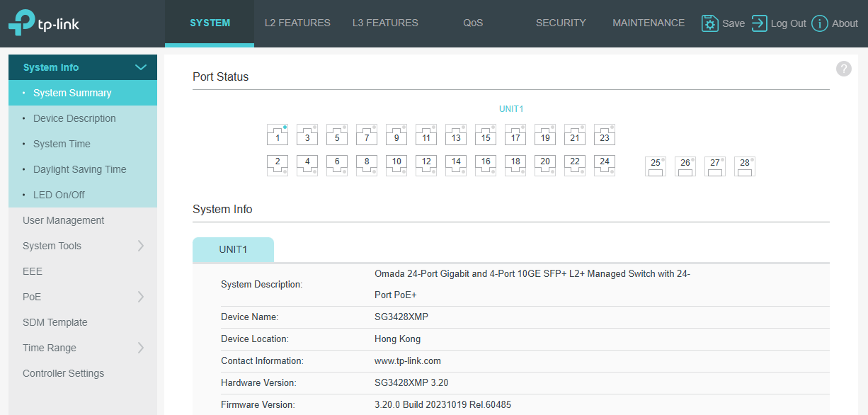Image resolution: width=868 pixels, height=415 pixels.
Task: Open LED On/Off page
Action: tap(83, 195)
